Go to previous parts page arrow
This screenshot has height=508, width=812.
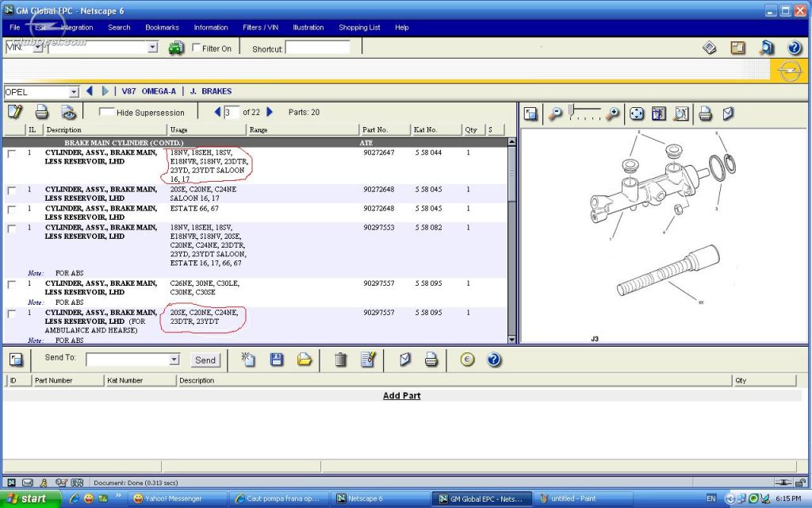tap(217, 112)
